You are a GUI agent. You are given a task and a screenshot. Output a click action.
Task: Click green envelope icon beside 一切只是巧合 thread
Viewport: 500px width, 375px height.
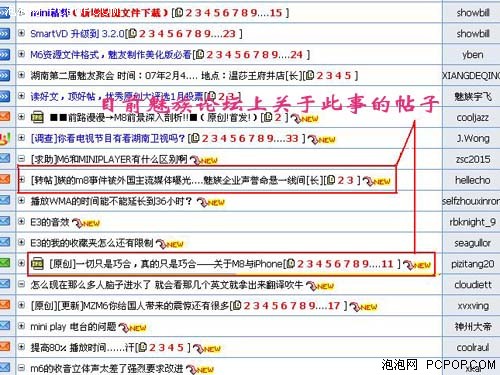[5, 263]
